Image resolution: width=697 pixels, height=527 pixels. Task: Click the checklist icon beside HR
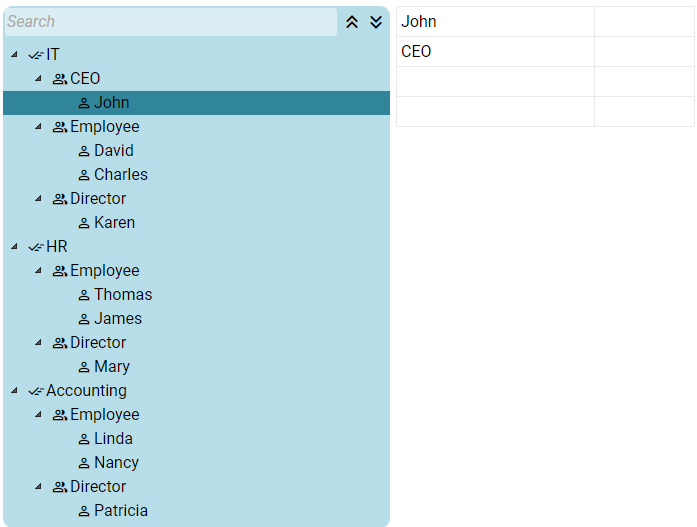pyautogui.click(x=36, y=247)
